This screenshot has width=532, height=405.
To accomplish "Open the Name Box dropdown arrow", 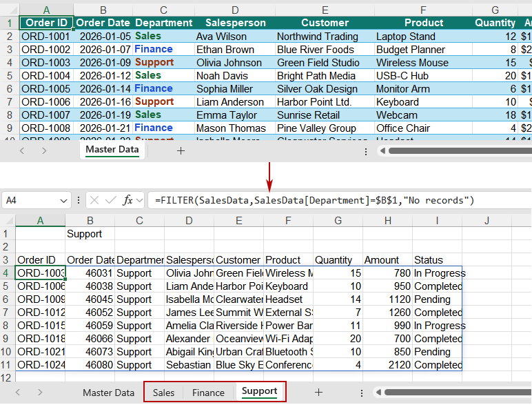I will pos(63,201).
